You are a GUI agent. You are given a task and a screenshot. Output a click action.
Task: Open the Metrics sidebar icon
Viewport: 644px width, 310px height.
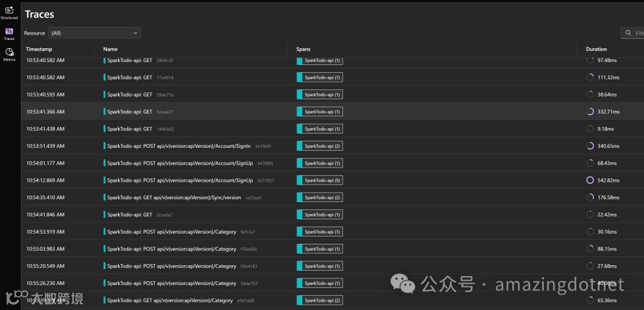[x=9, y=55]
